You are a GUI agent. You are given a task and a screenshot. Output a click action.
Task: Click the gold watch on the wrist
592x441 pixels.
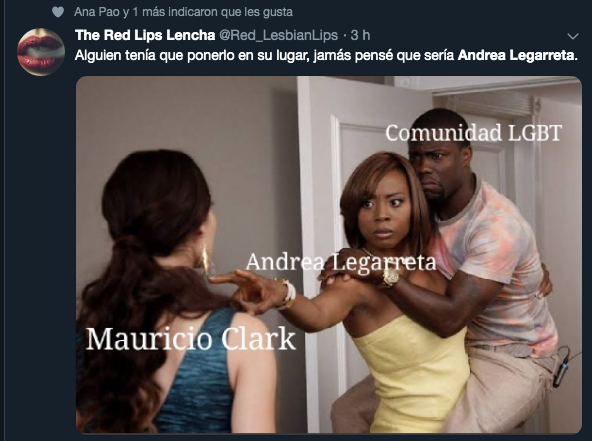tap(391, 276)
